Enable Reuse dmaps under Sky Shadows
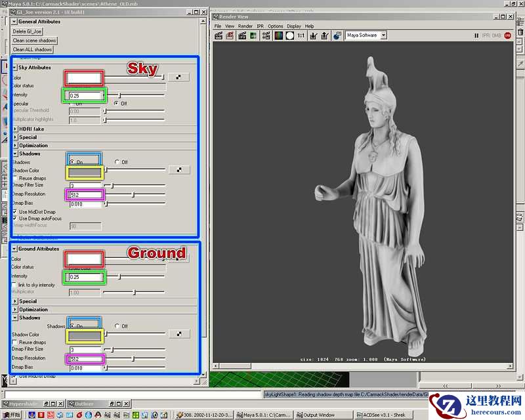525x420 pixels. tap(15, 178)
